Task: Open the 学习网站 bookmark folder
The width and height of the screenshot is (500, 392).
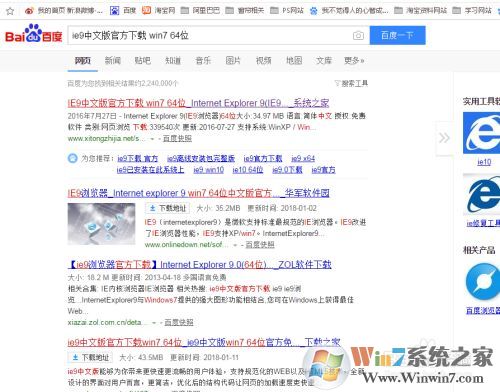Action: [472, 11]
